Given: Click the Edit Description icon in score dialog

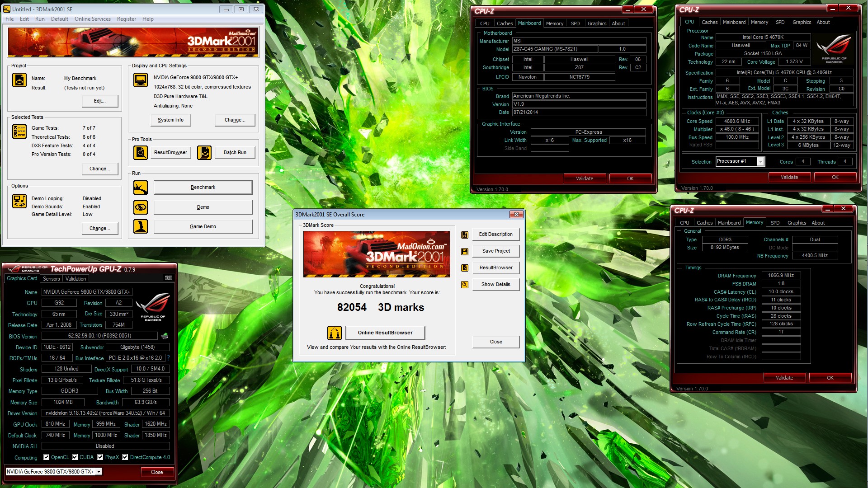Looking at the screenshot, I should pyautogui.click(x=465, y=235).
